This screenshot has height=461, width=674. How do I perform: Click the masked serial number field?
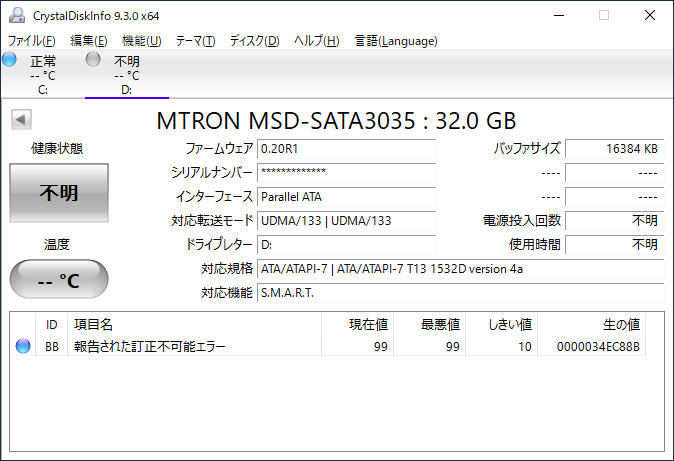(346, 173)
